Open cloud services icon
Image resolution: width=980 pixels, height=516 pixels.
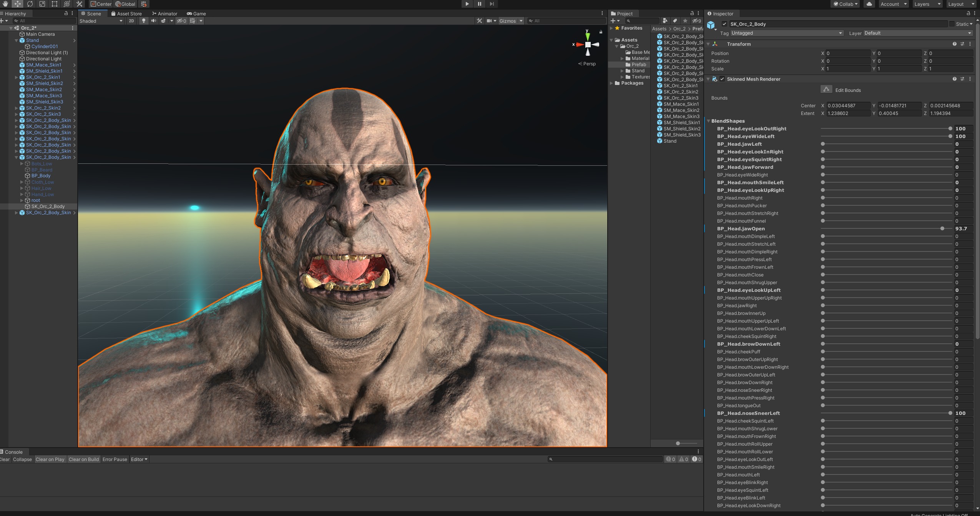[869, 4]
